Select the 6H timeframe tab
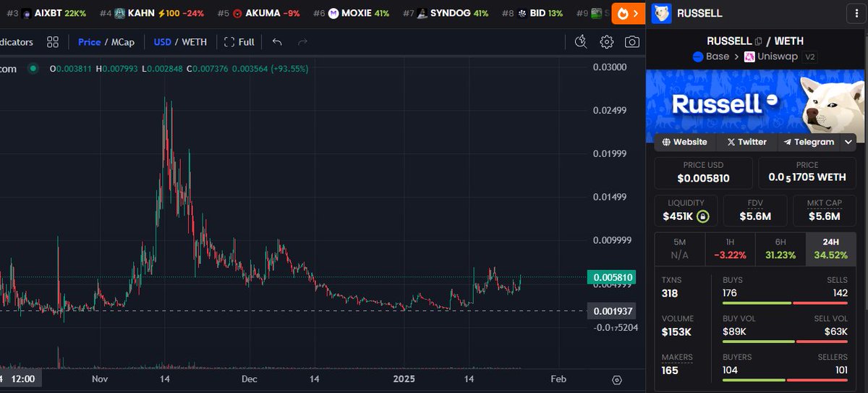 (x=780, y=250)
